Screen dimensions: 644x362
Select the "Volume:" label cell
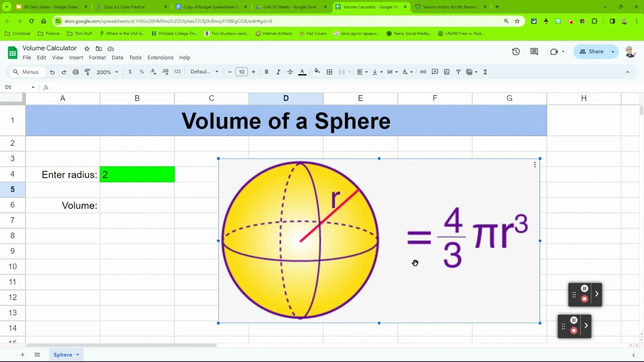click(x=62, y=205)
